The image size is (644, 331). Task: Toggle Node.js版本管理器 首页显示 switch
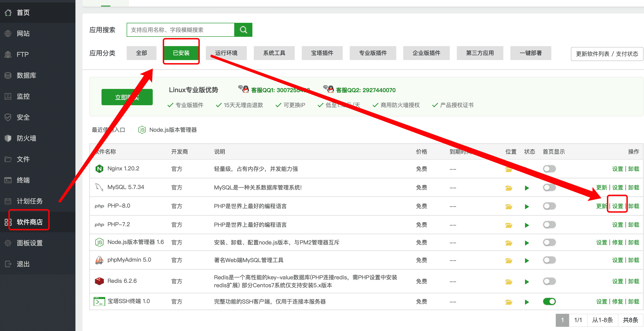click(x=549, y=242)
